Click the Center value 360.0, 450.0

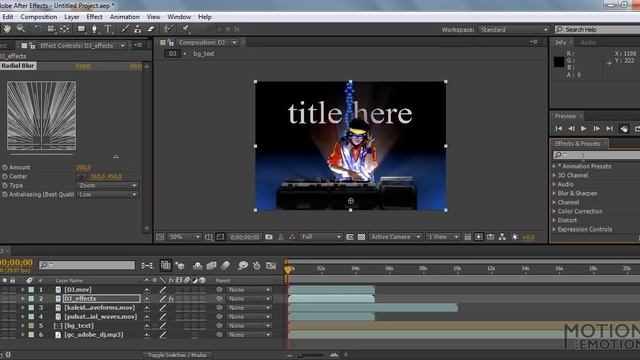tap(106, 176)
